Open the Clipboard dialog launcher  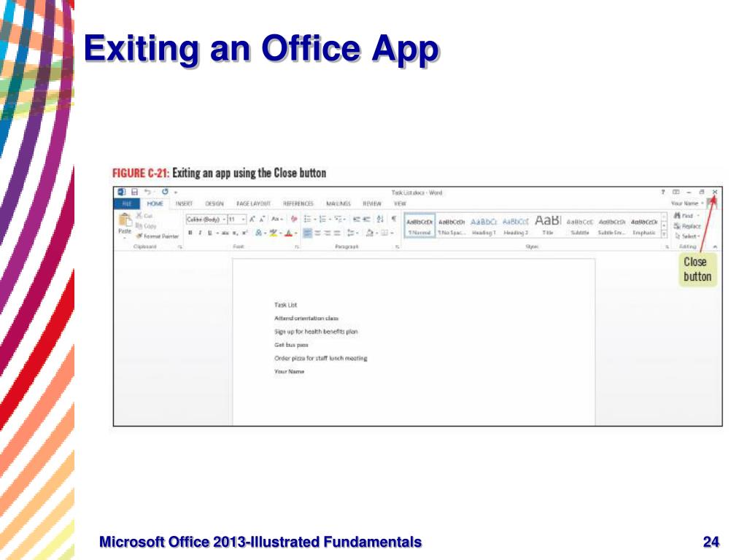[x=180, y=246]
